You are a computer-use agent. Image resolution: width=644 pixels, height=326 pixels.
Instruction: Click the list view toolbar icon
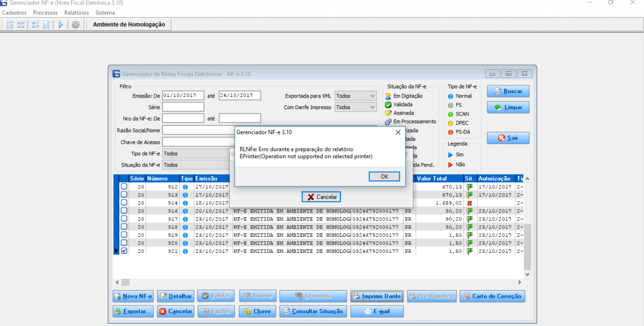click(x=35, y=25)
